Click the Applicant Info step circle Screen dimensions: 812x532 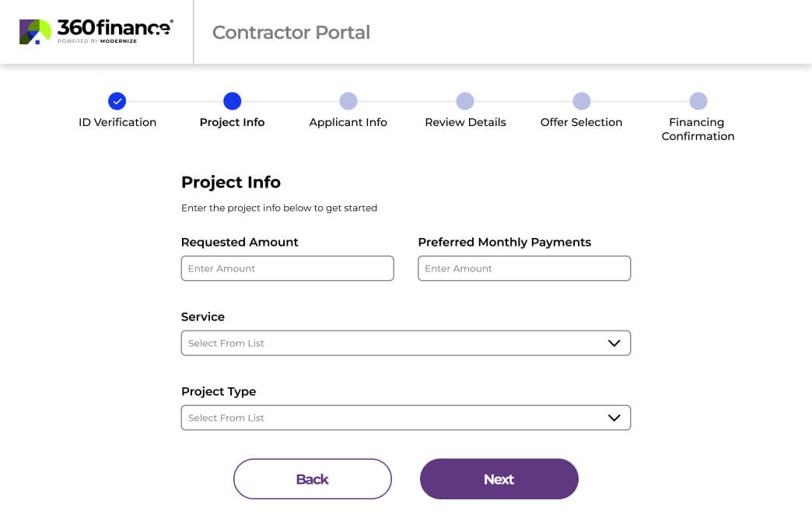point(348,101)
